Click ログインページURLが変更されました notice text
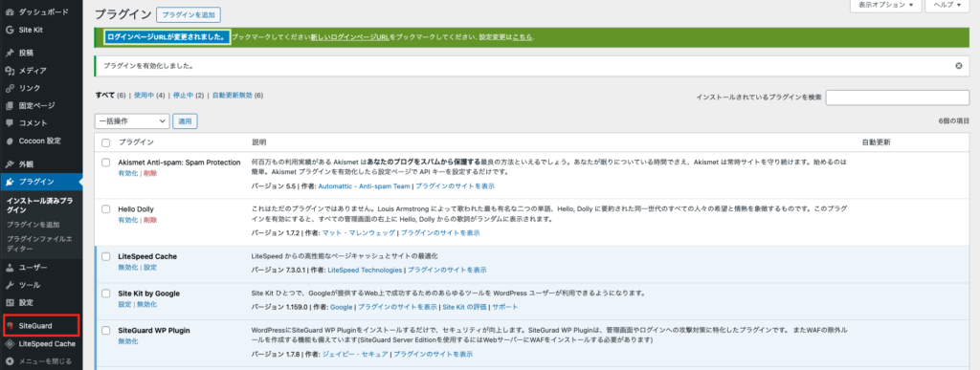This screenshot has height=370, width=980. [x=167, y=37]
